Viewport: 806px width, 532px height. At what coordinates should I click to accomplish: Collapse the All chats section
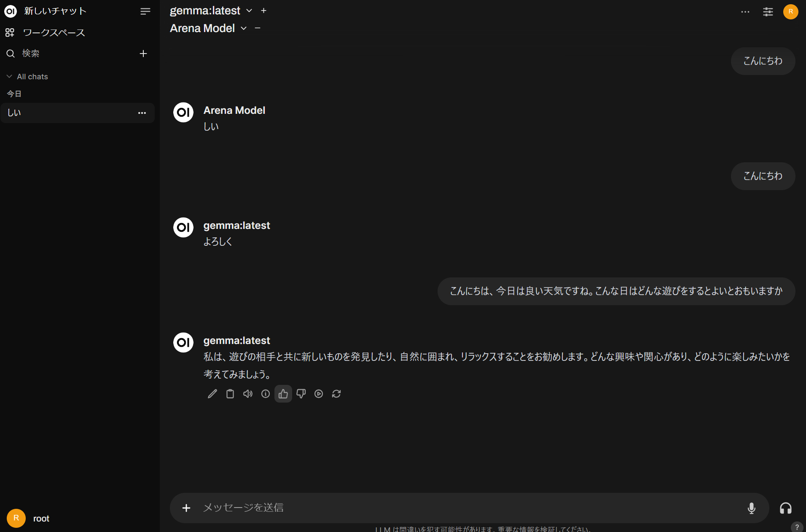[x=9, y=76]
